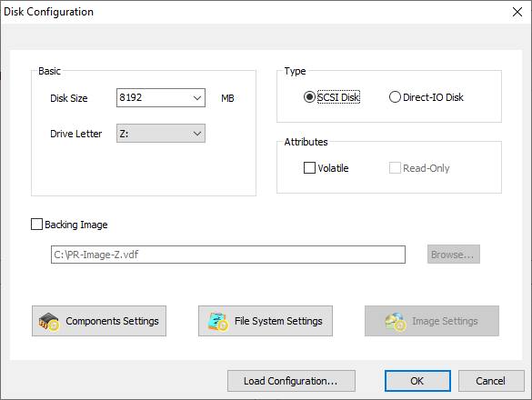The width and height of the screenshot is (532, 400).
Task: Click the Disk Size label
Action: (x=69, y=98)
